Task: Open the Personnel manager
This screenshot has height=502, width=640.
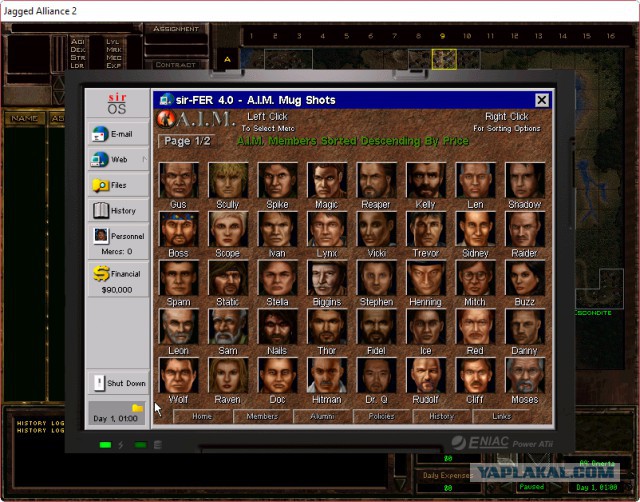Action: point(118,241)
